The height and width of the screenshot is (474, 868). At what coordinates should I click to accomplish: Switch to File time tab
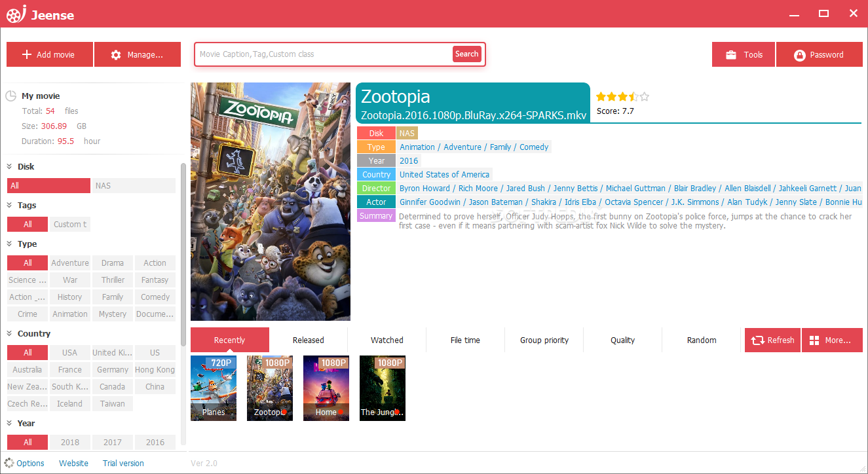[465, 340]
